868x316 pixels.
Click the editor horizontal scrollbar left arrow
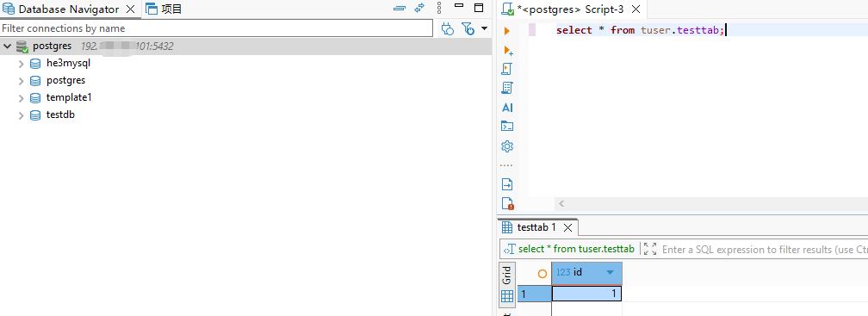tap(561, 204)
